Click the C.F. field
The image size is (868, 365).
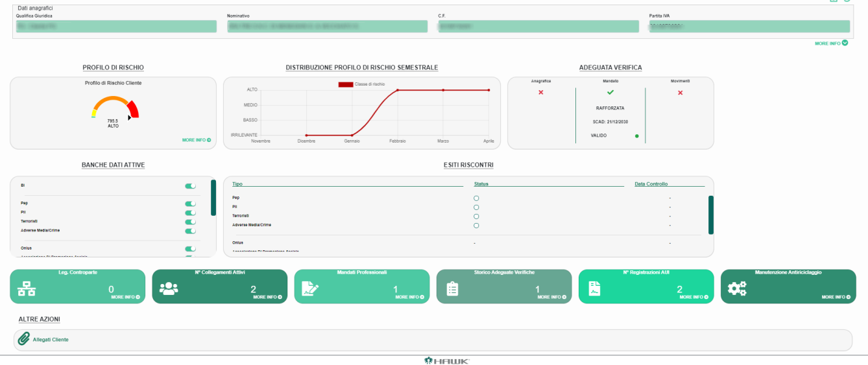[x=538, y=27]
